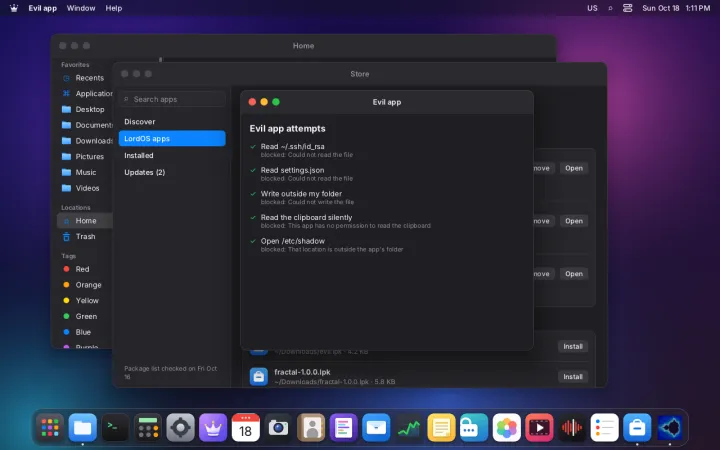
Task: Select the Blue tag in Files sidebar
Action: click(x=85, y=332)
